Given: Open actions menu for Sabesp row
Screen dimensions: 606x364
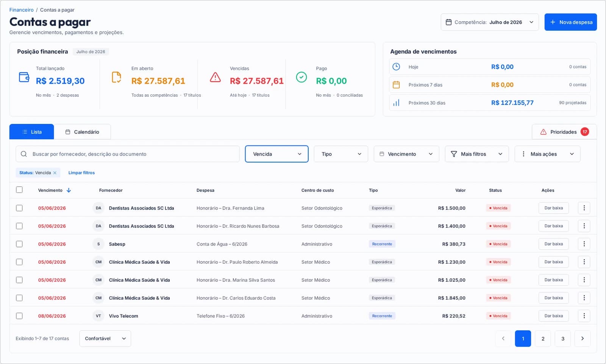Looking at the screenshot, I should 584,244.
